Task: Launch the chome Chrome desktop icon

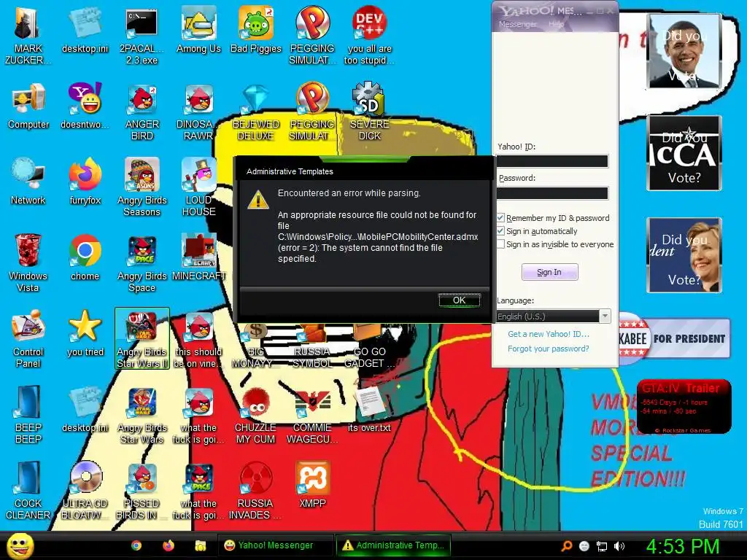Action: point(85,257)
